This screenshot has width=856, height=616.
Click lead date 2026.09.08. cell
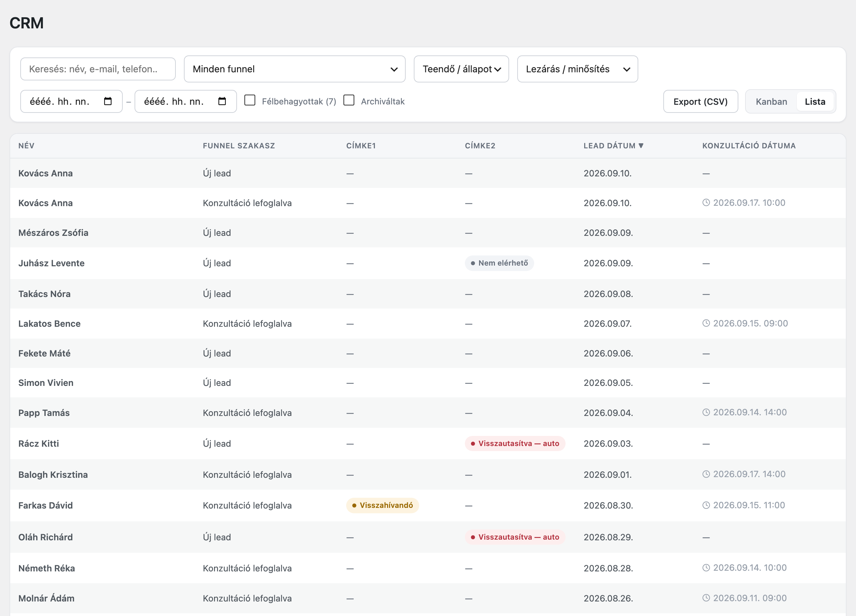[608, 294]
